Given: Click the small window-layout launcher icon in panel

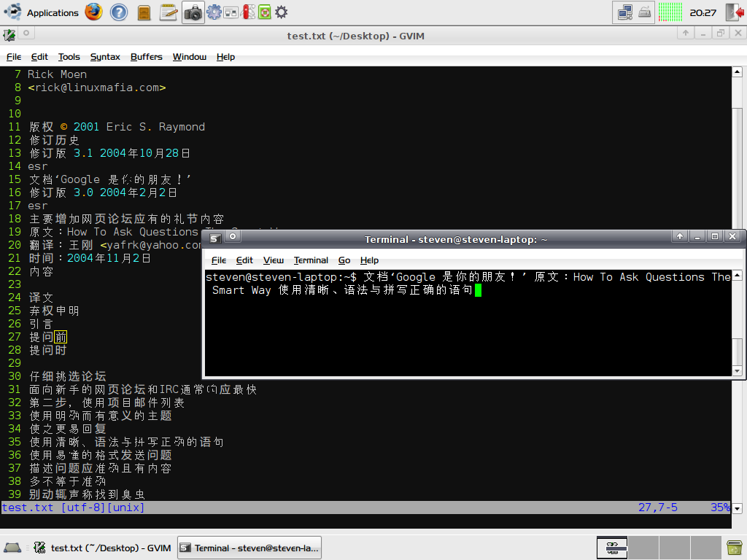Looking at the screenshot, I should (x=231, y=12).
